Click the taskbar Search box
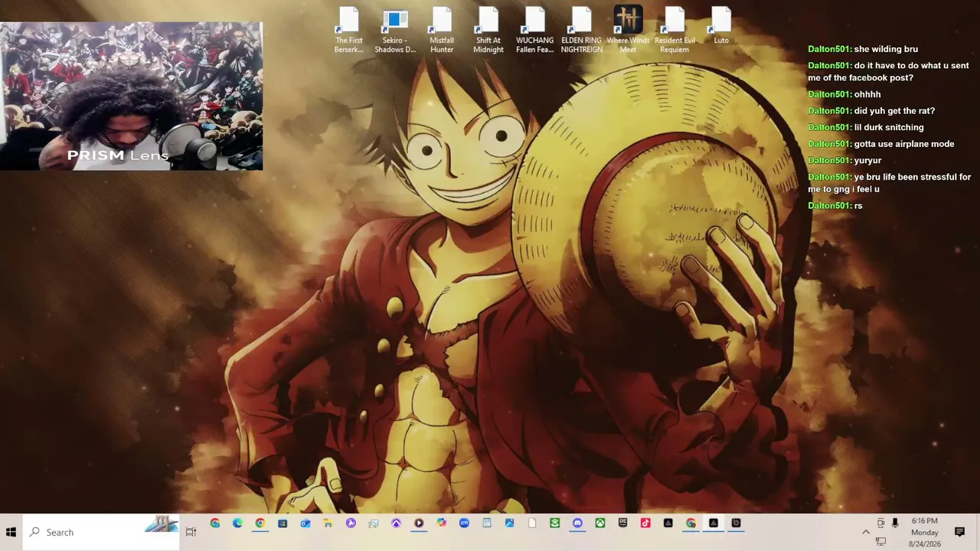This screenshot has height=551, width=980. [102, 533]
